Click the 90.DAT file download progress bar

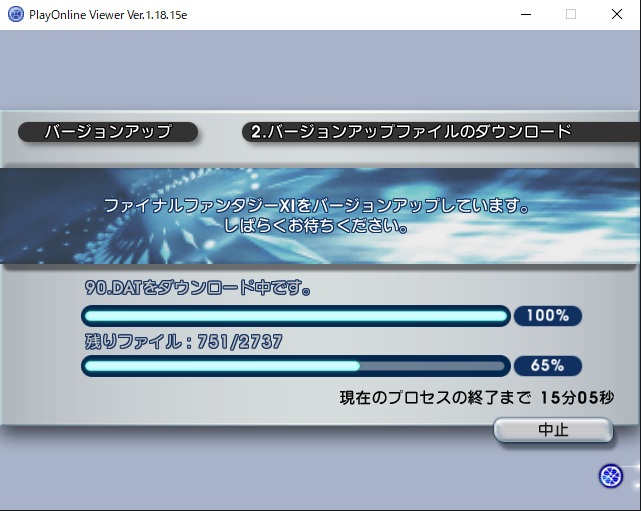pyautogui.click(x=296, y=316)
